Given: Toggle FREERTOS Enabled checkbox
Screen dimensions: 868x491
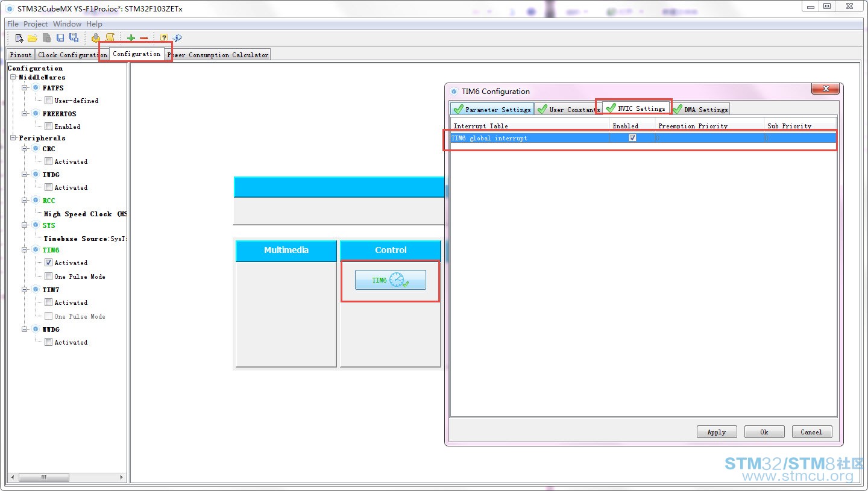Looking at the screenshot, I should (x=49, y=127).
